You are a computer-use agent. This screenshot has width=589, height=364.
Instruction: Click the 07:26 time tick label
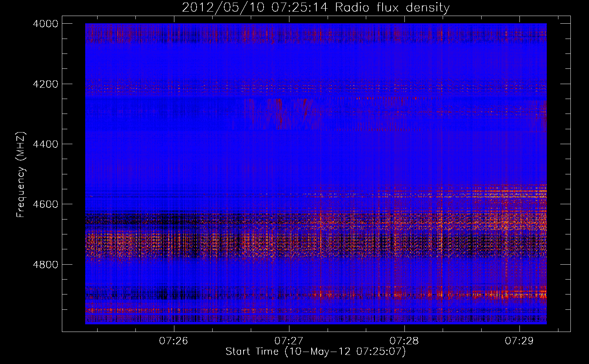[174, 341]
